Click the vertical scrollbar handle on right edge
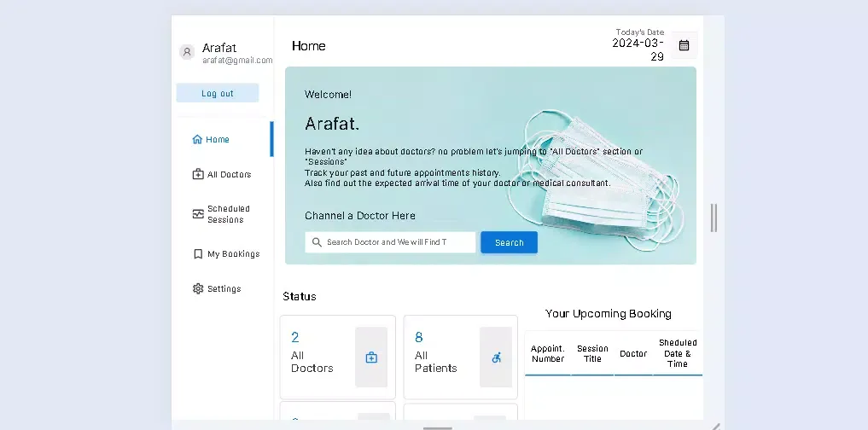The height and width of the screenshot is (430, 868). 714,218
